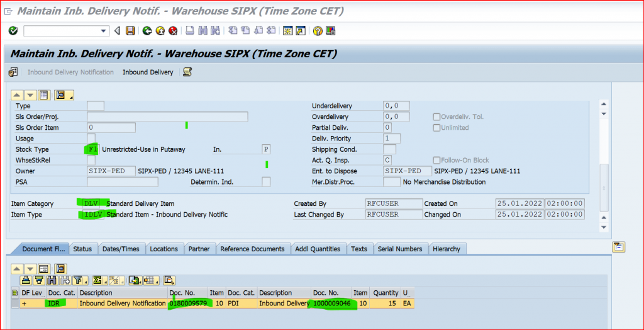Image resolution: width=644 pixels, height=330 pixels.
Task: Click the form view icon in the item detail toolbar
Action: click(x=45, y=95)
